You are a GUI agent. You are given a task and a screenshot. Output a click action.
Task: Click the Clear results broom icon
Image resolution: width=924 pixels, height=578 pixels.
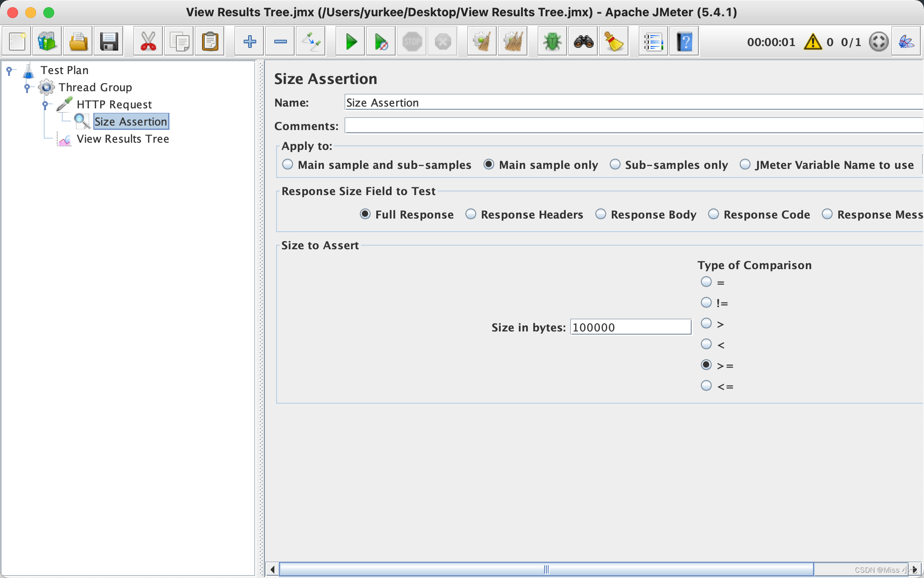[482, 42]
